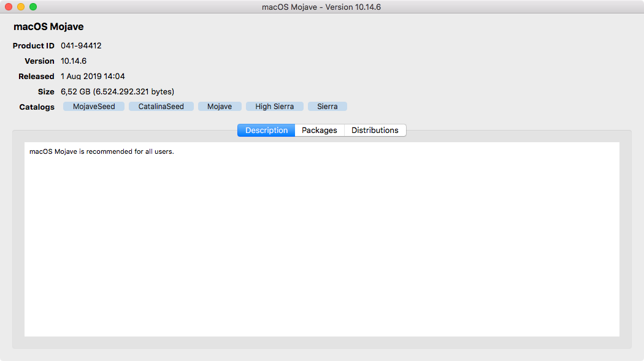The height and width of the screenshot is (361, 644).
Task: Close the window with the red button
Action: 9,7
